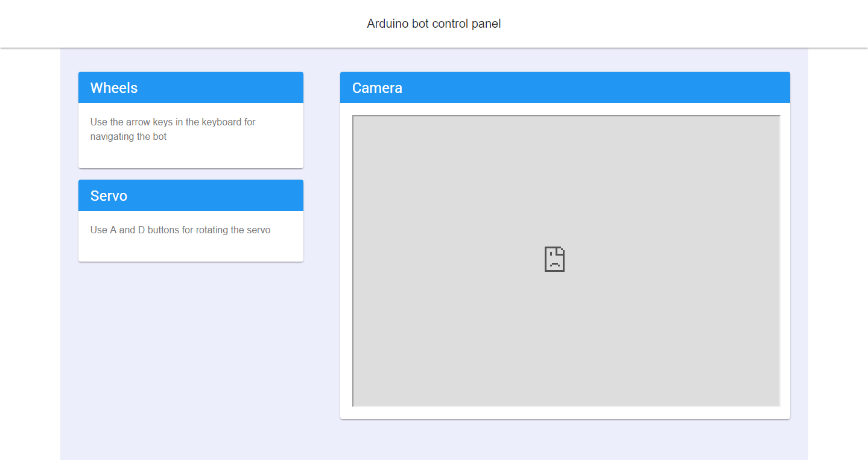Click the Servo instructions about A and D buttons
This screenshot has height=472, width=868.
coord(180,230)
